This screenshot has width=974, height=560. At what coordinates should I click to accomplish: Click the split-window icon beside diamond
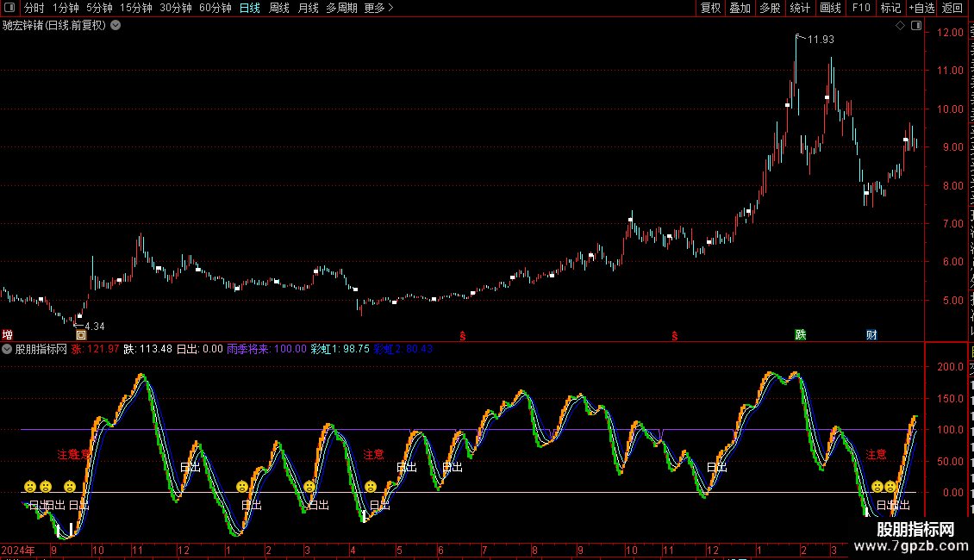click(916, 26)
